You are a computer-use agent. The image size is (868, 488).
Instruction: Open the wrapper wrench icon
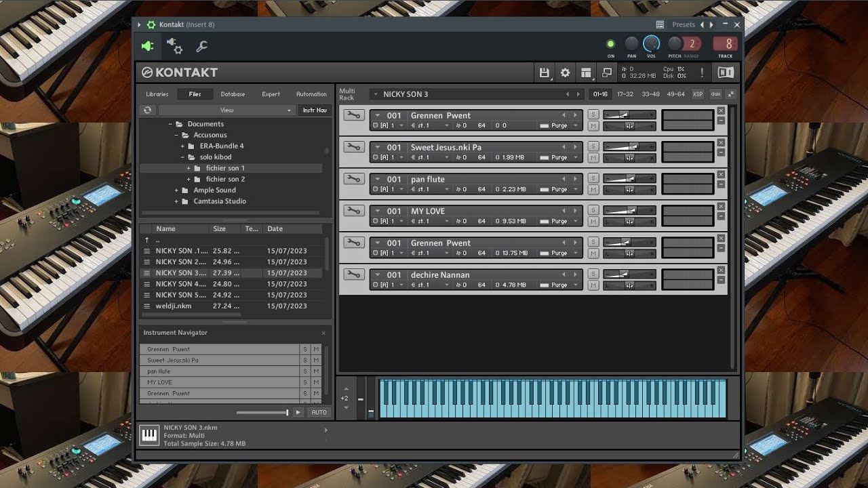201,46
